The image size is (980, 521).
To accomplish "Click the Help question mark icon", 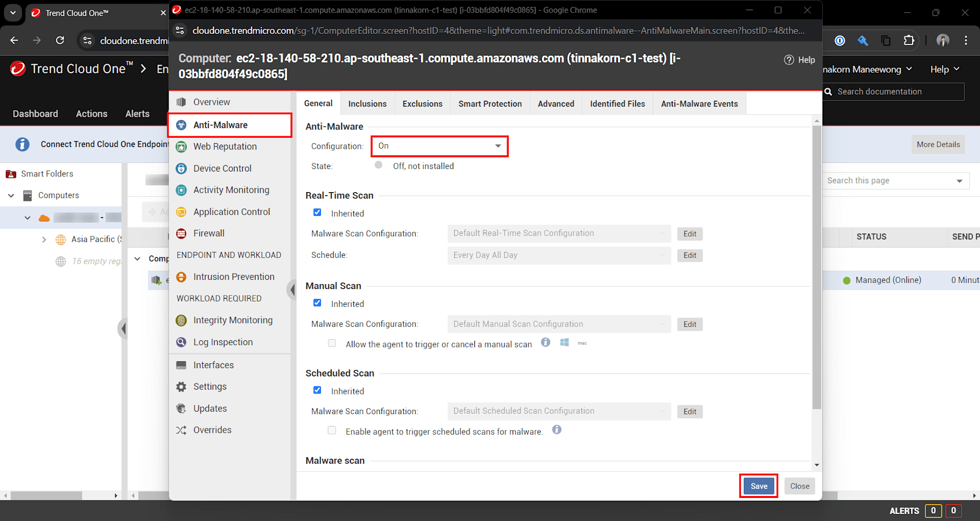I will pyautogui.click(x=789, y=60).
